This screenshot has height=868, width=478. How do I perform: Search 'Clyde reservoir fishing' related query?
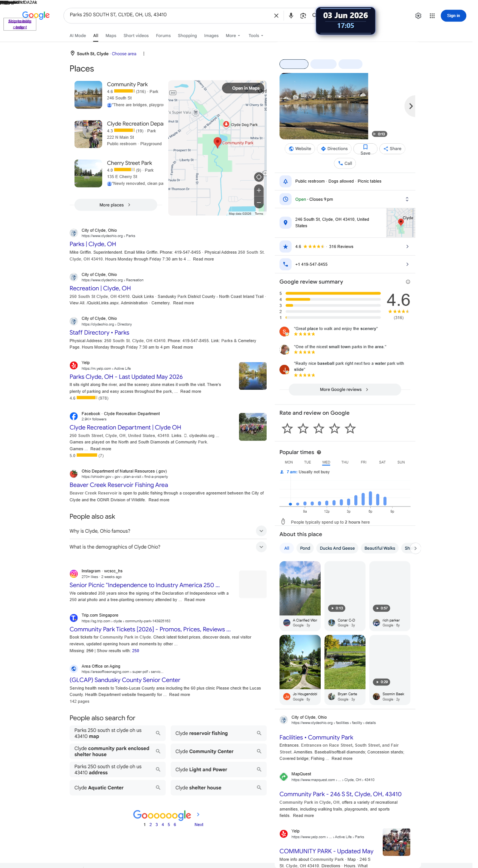(x=218, y=733)
